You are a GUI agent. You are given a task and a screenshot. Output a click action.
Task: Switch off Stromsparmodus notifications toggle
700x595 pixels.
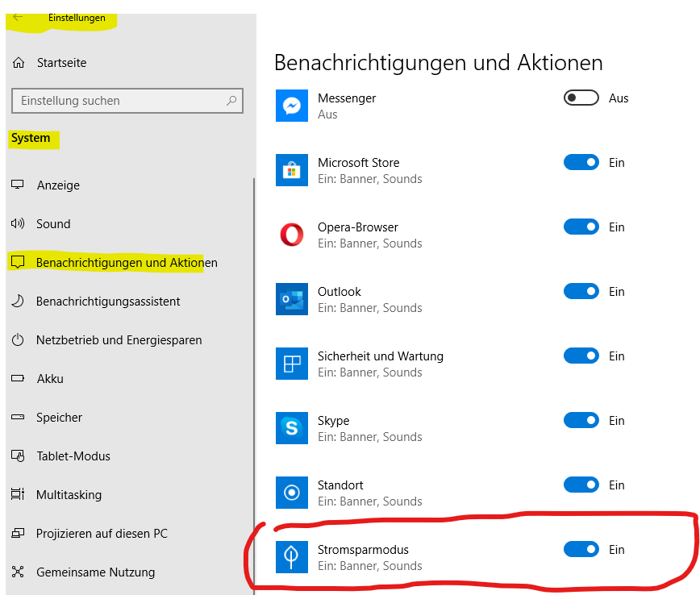coord(581,550)
